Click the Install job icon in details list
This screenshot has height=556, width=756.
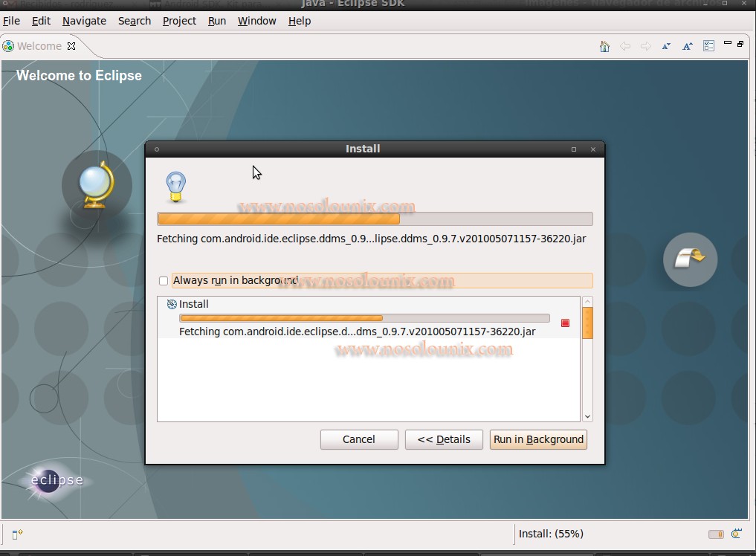[x=172, y=304]
